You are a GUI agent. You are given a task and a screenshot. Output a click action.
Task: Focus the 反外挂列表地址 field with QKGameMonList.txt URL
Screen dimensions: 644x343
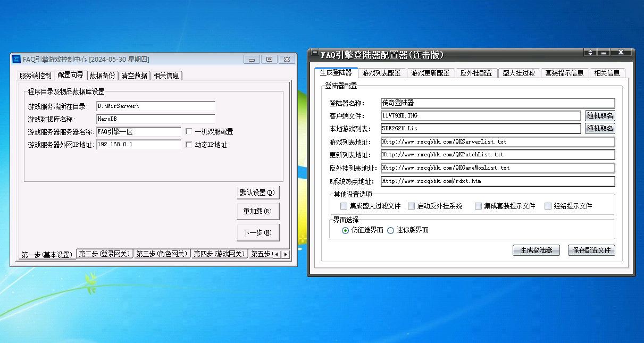(498, 168)
